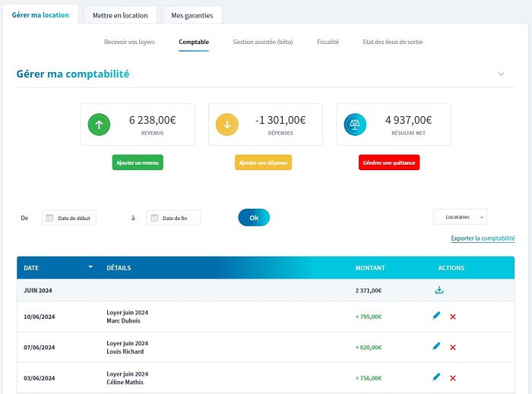Image resolution: width=532 pixels, height=394 pixels.
Task: Click the résultat net balance icon
Action: 356,125
